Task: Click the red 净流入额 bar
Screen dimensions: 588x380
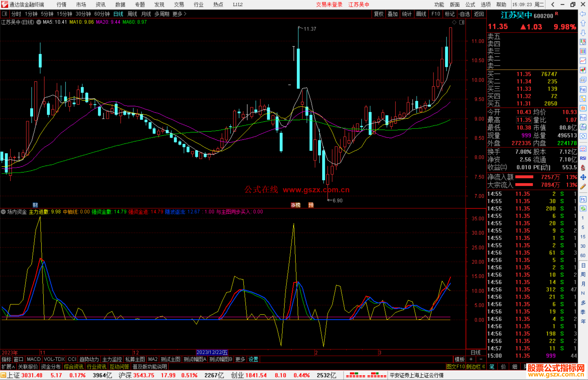Action: pos(524,177)
